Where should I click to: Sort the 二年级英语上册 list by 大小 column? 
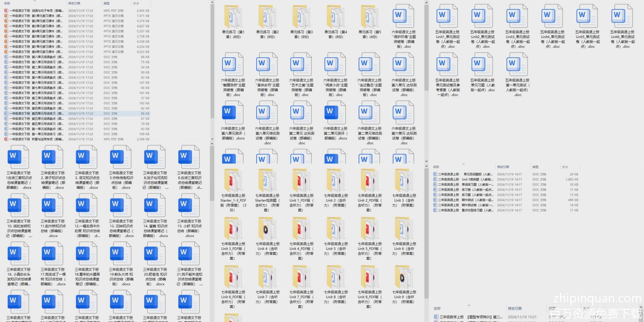tap(565, 167)
